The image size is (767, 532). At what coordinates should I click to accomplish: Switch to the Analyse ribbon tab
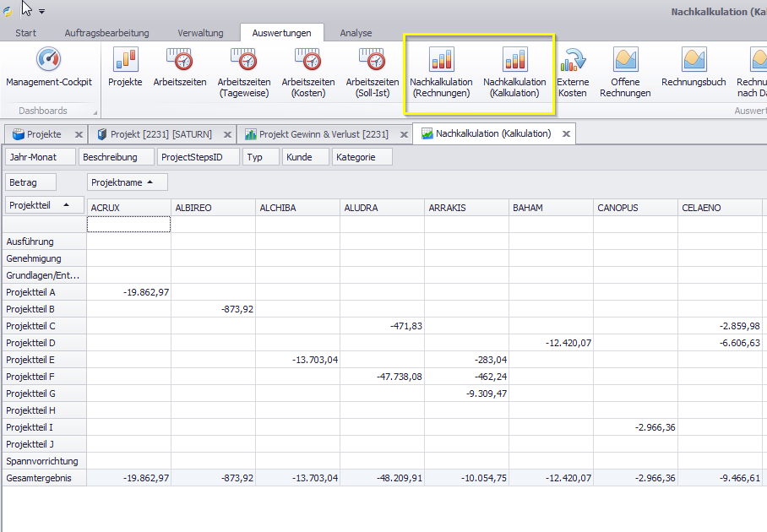point(356,33)
